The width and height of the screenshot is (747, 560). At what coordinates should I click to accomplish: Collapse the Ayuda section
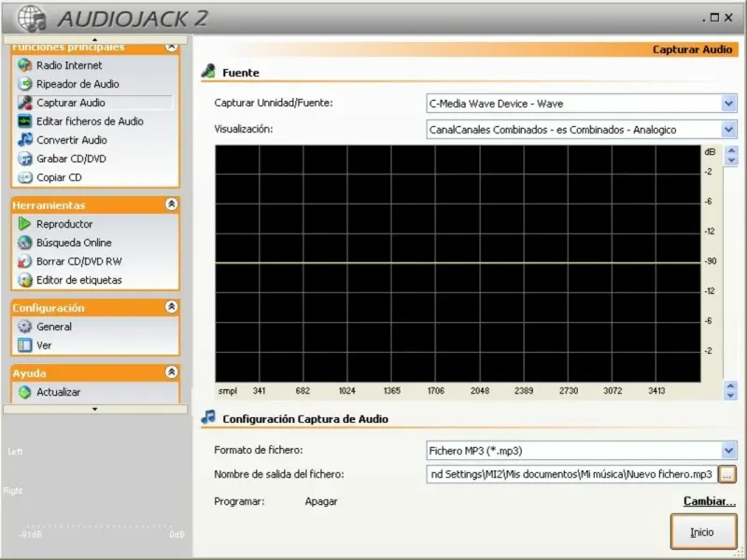point(172,371)
